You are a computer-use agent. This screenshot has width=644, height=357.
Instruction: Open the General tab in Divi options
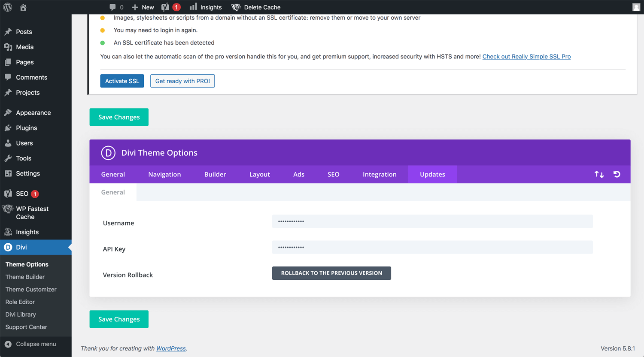(113, 174)
